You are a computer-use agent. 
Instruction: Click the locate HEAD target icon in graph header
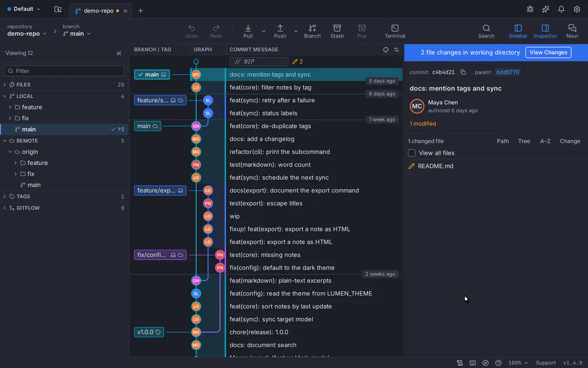pos(385,49)
